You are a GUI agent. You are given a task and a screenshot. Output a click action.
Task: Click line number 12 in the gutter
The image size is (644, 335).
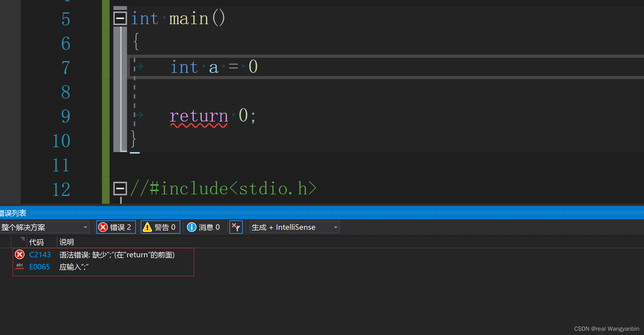coord(61,190)
